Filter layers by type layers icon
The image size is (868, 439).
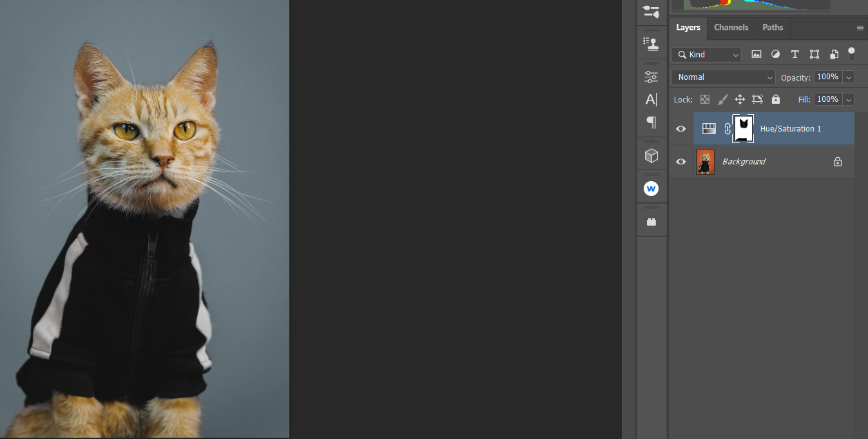pos(795,55)
